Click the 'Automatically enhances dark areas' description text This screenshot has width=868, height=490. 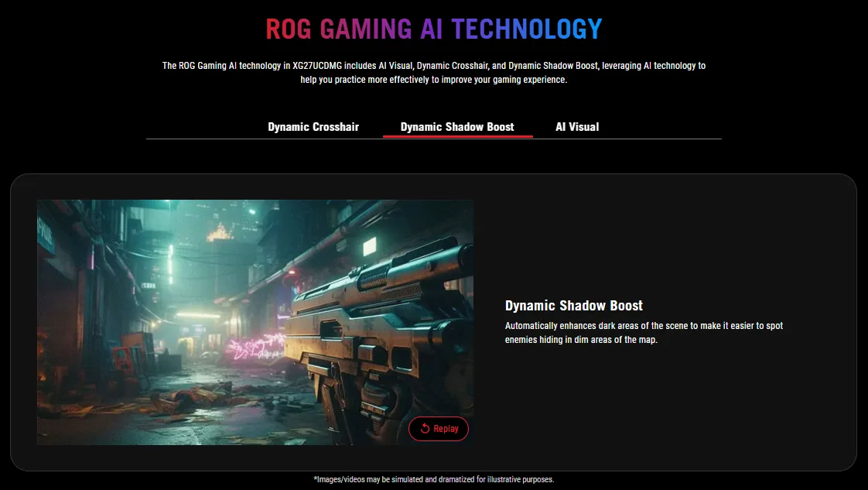coord(644,333)
